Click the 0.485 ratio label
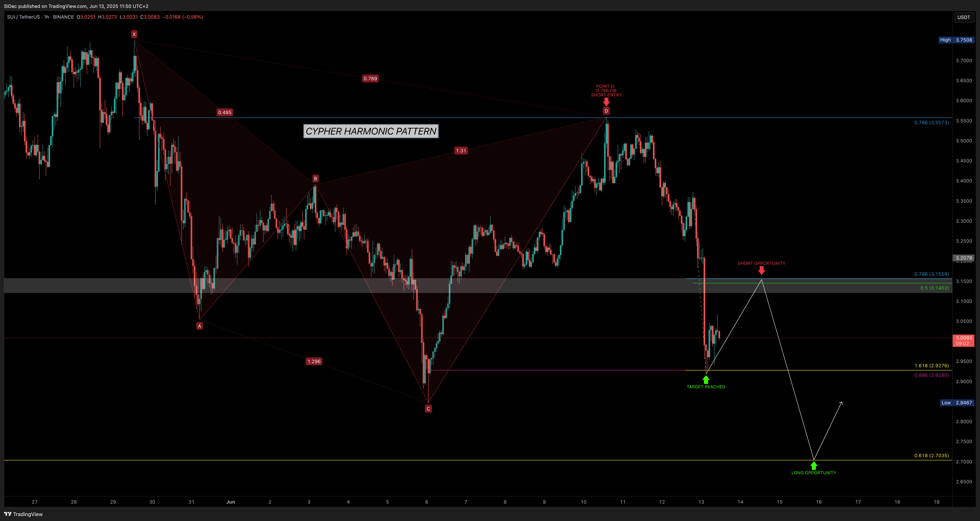 pos(225,112)
